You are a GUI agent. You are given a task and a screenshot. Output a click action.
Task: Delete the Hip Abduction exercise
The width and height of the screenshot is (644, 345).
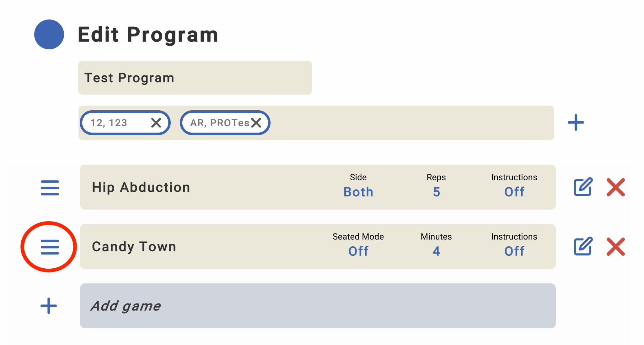[x=615, y=187]
